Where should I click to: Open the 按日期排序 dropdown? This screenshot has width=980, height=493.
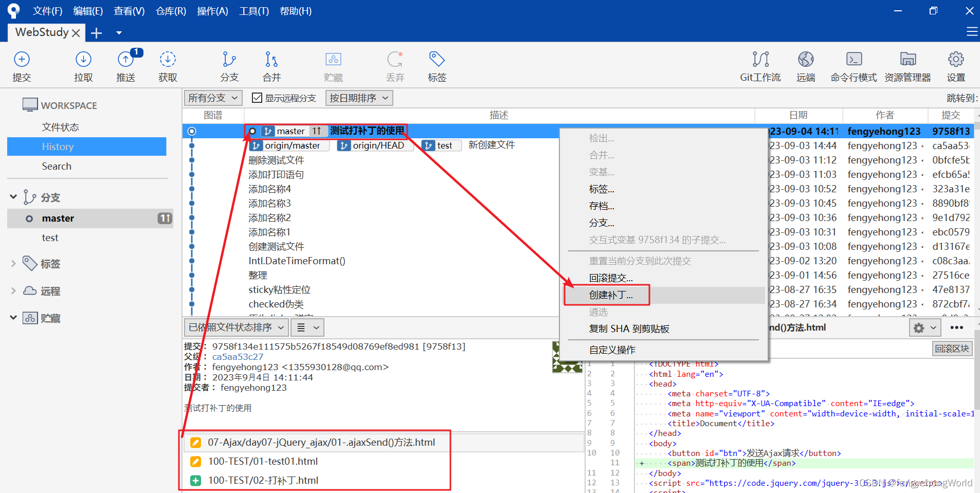[x=359, y=98]
